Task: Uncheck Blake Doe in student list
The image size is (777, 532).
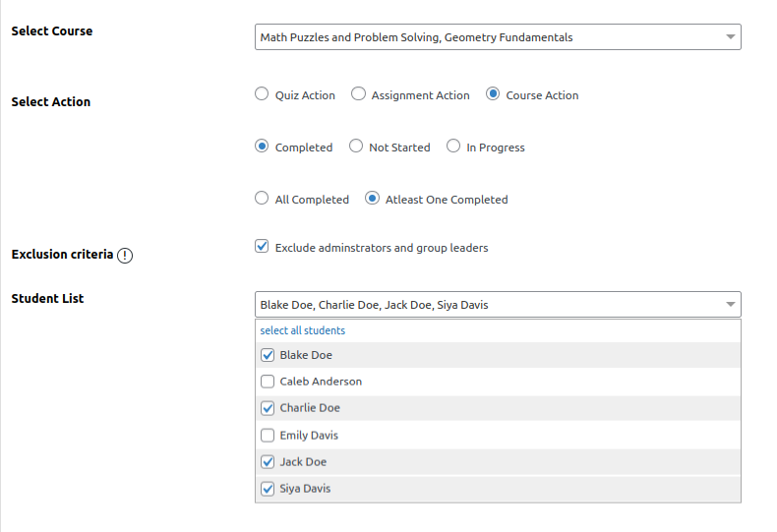Action: [268, 355]
